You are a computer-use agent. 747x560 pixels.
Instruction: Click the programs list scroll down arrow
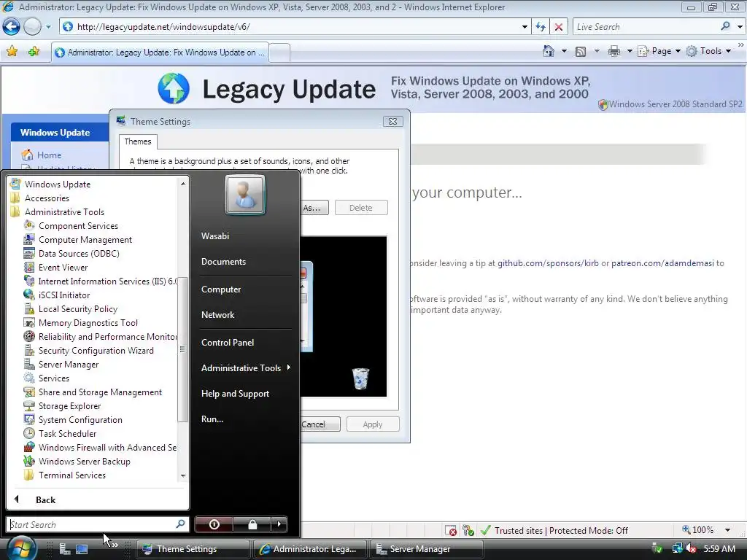(x=183, y=475)
